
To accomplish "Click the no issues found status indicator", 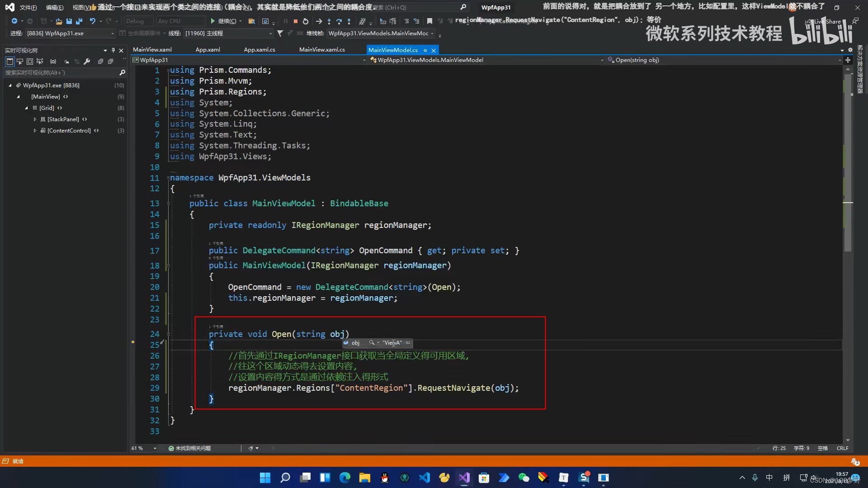I will pyautogui.click(x=189, y=448).
